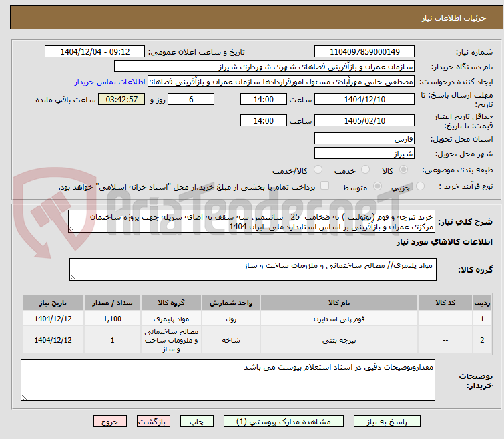Click the رول unit cell
The width and height of the screenshot is (504, 439).
(231, 319)
